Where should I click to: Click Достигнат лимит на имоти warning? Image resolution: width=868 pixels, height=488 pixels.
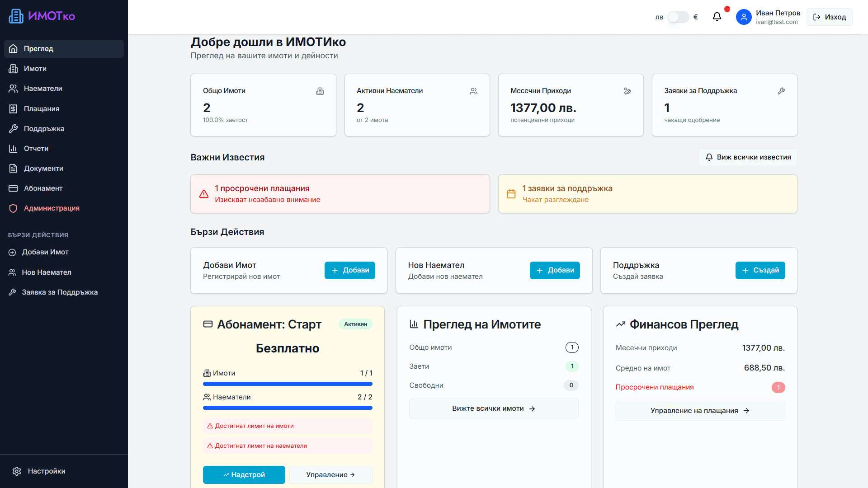tap(288, 426)
